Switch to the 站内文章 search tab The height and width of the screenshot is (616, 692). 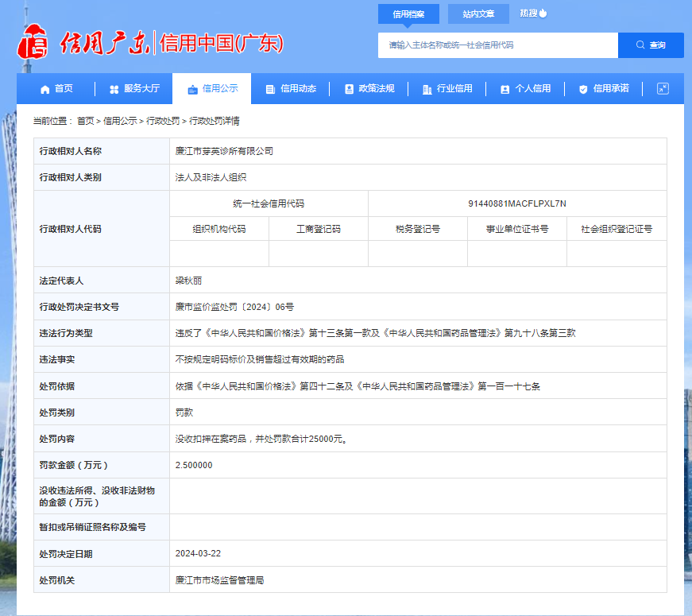click(478, 14)
